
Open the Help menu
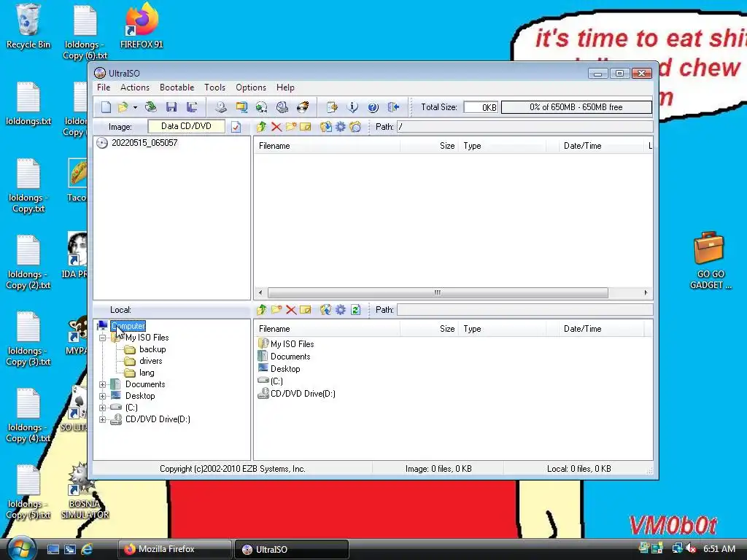pos(285,87)
